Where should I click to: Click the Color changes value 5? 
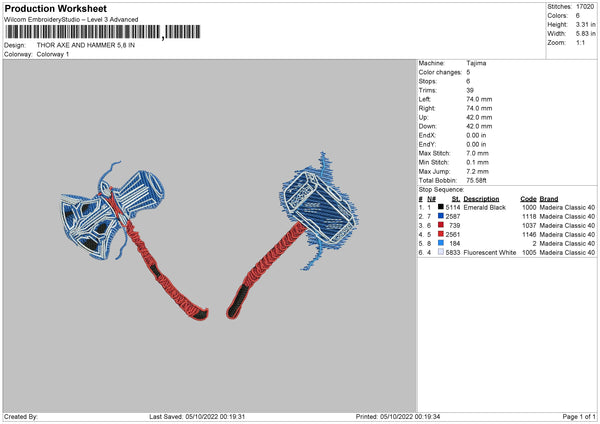click(x=468, y=72)
